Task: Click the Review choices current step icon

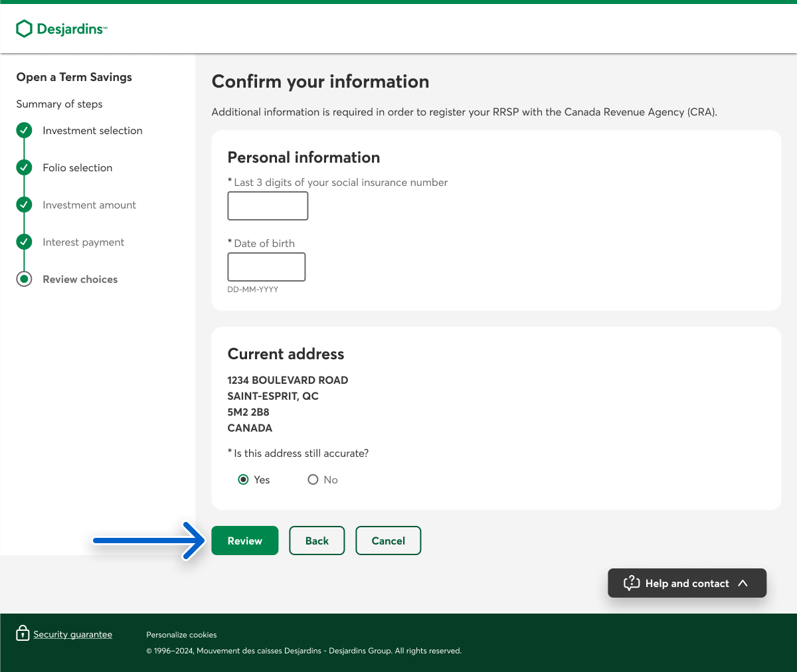Action: coord(24,279)
